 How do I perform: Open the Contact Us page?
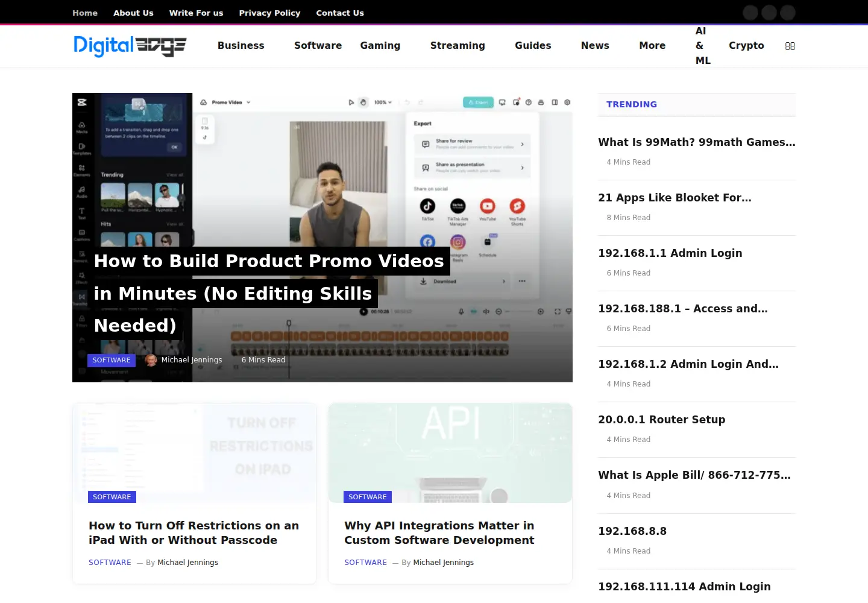340,13
